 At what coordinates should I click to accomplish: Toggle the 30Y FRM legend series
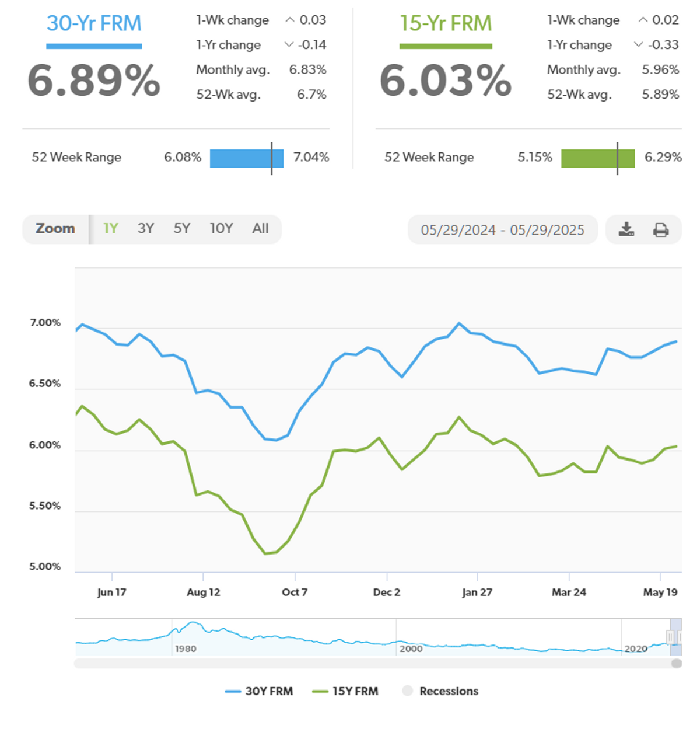tap(259, 691)
